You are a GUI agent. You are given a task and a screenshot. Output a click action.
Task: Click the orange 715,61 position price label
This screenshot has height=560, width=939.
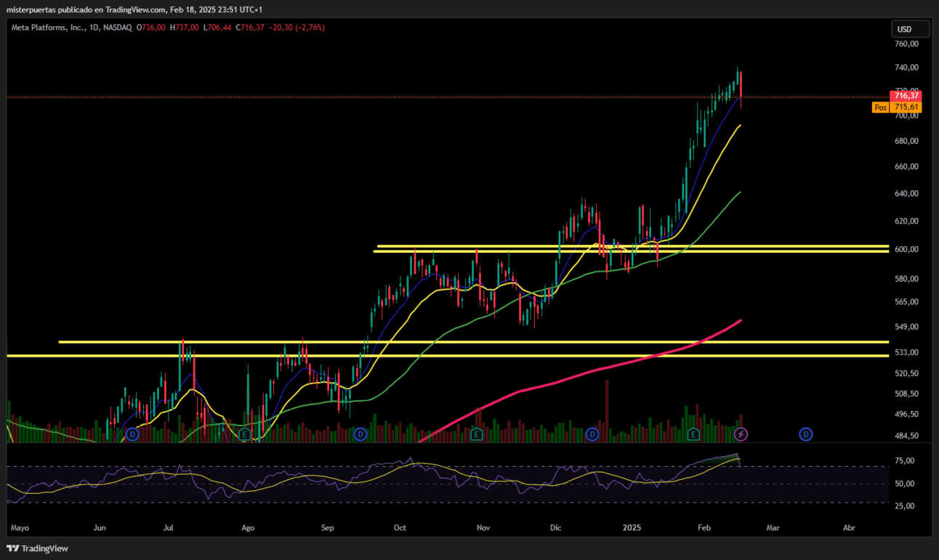pos(906,107)
